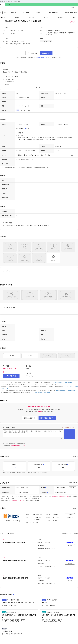The width and height of the screenshot is (78, 644).
Task: Open the 실업급여 menu
Action: 39,13
